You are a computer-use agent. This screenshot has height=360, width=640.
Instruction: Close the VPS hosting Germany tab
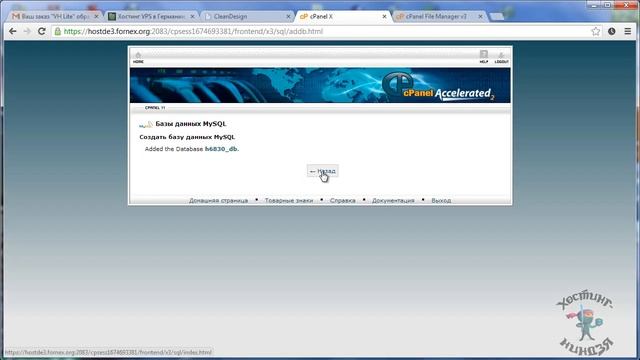(x=192, y=16)
